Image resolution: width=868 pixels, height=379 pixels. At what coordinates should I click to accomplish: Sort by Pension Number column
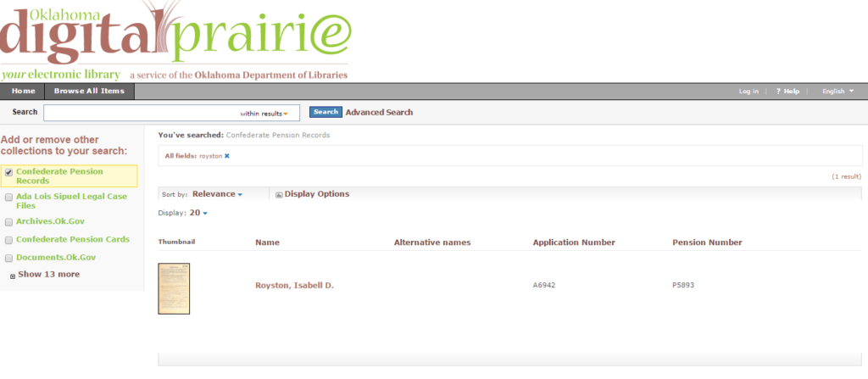(x=708, y=242)
